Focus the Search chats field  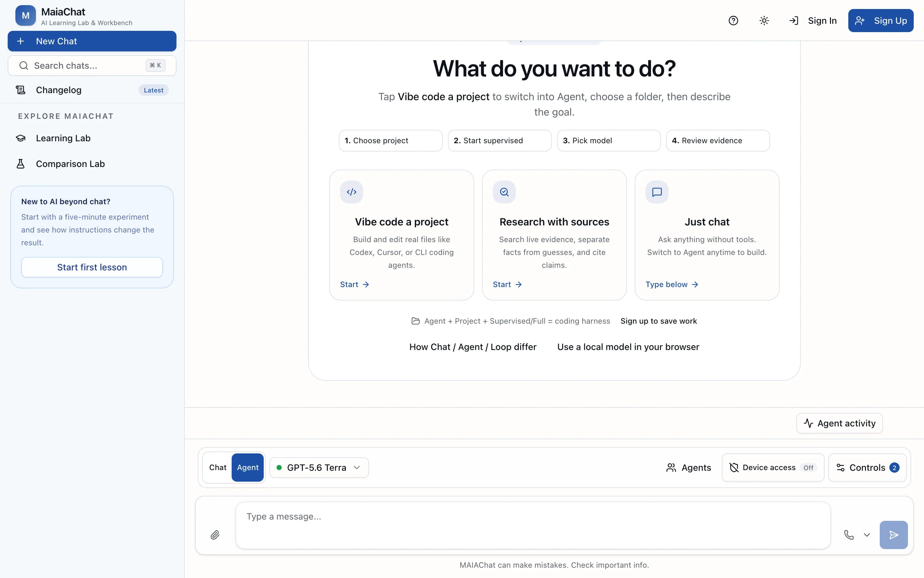tap(92, 66)
